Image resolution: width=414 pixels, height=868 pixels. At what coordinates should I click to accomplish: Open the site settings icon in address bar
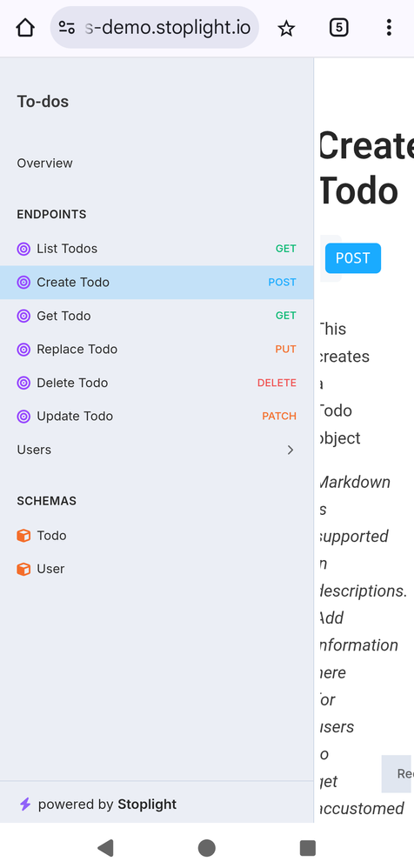coord(67,27)
